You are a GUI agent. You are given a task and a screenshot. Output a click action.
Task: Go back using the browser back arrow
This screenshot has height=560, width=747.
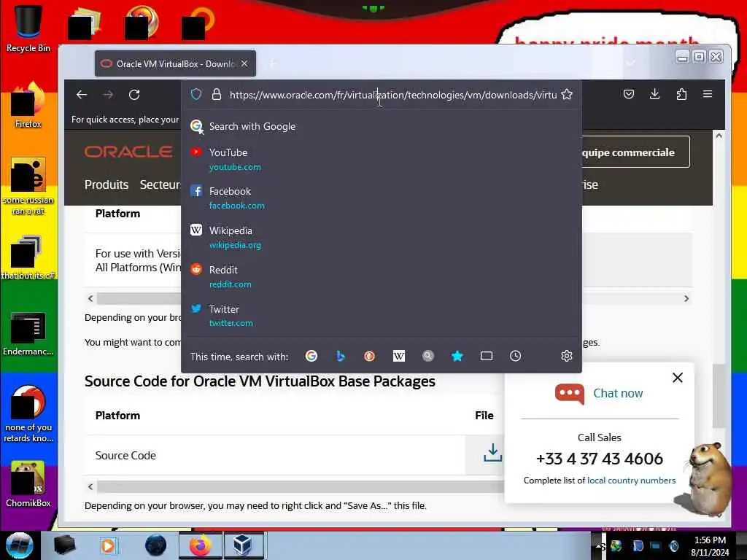82,95
